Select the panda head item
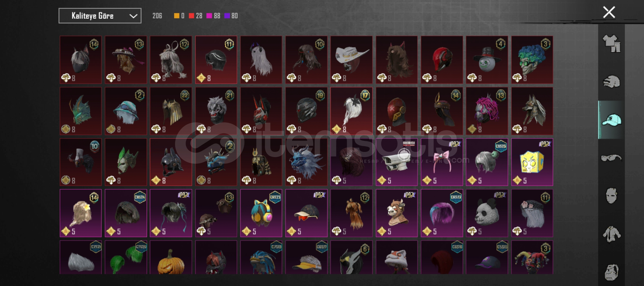Image resolution: width=644 pixels, height=286 pixels. pyautogui.click(x=487, y=213)
